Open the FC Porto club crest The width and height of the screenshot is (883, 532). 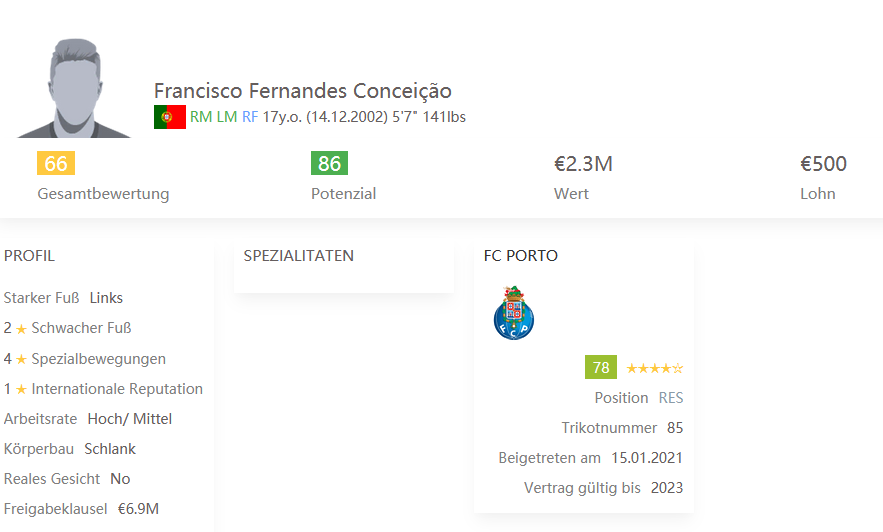[514, 312]
